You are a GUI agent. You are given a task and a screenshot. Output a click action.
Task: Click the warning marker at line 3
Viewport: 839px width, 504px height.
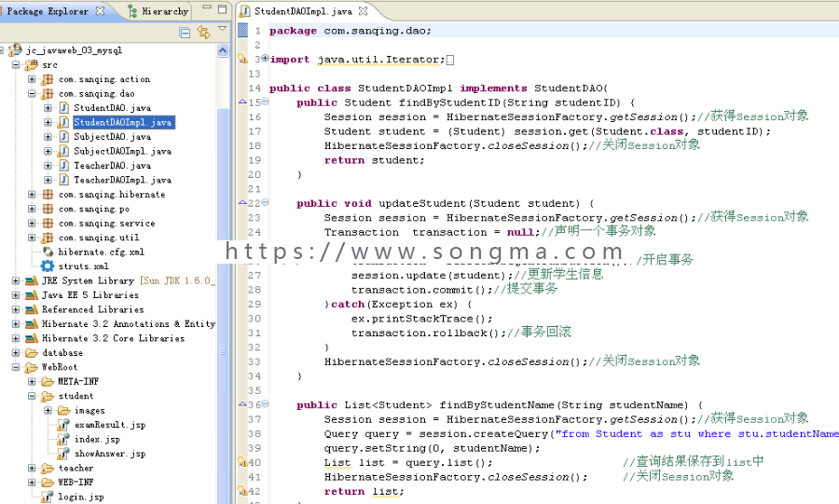coord(242,59)
